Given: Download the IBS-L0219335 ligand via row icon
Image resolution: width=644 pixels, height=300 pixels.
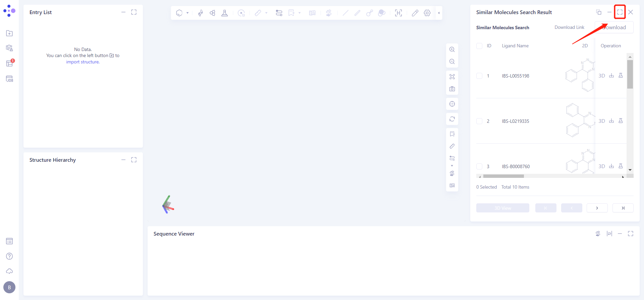Looking at the screenshot, I should (x=611, y=121).
